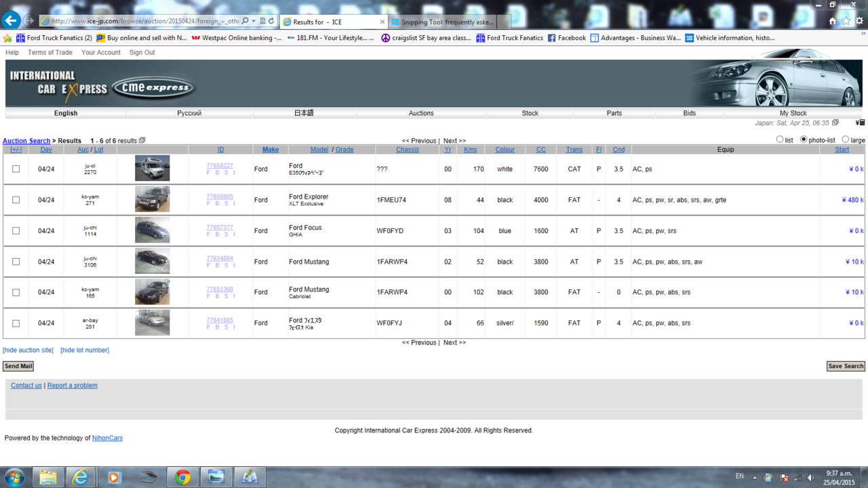This screenshot has height=488, width=868.
Task: Click the popup icon next to results count
Action: click(x=142, y=140)
